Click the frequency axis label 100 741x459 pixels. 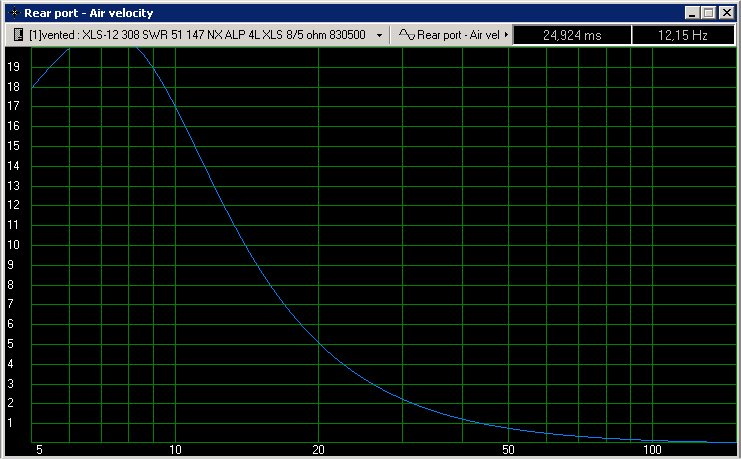click(x=652, y=450)
